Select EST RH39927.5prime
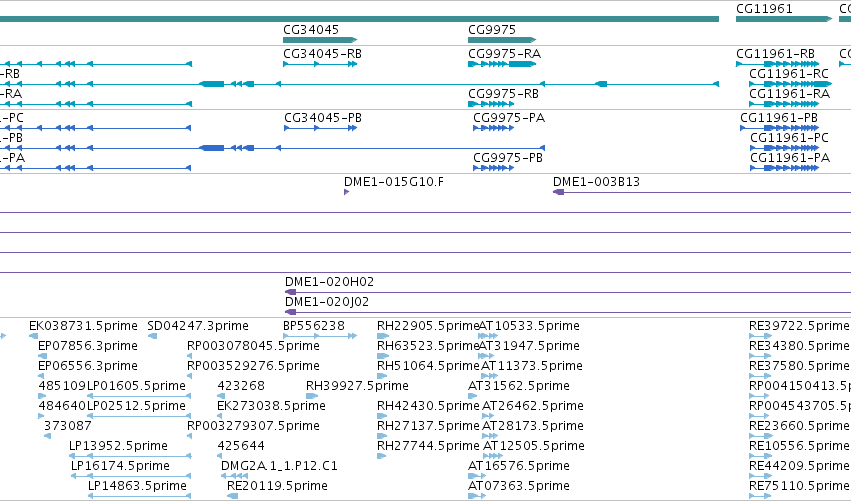This screenshot has height=501, width=851. 357,386
